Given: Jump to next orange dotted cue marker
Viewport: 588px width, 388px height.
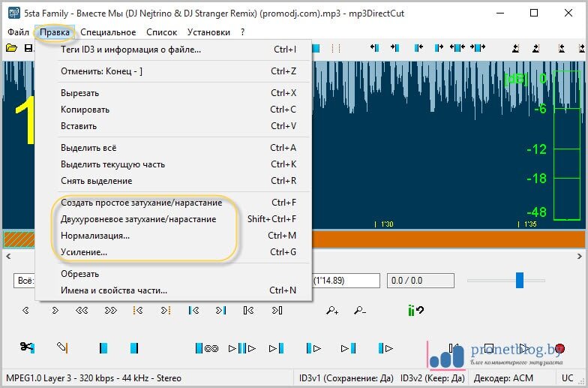Looking at the screenshot, I should click(x=165, y=311).
